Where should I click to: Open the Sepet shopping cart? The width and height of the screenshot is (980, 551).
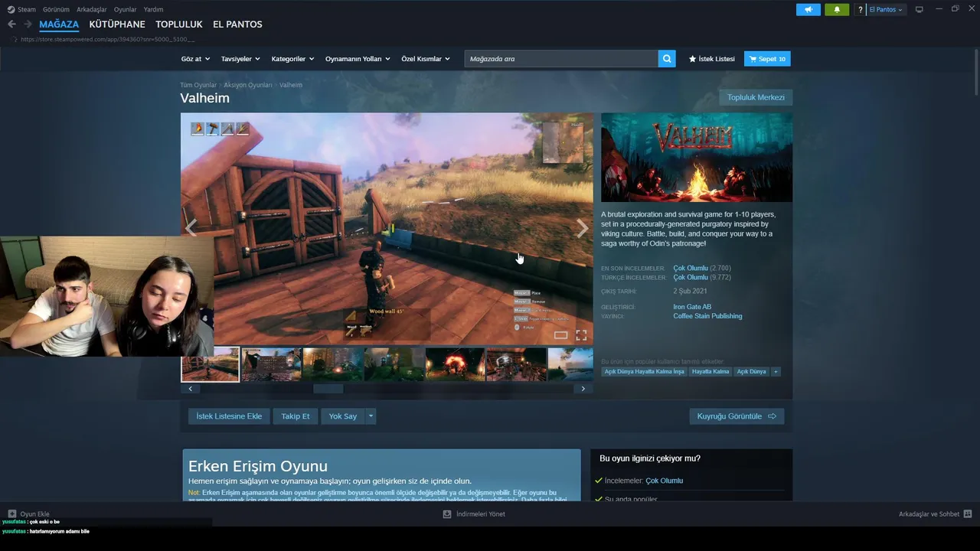(767, 59)
